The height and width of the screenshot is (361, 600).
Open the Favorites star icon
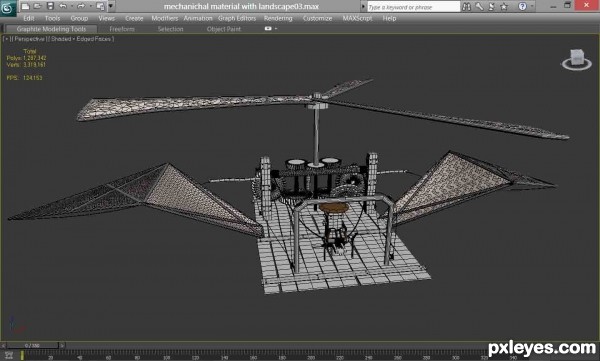[x=504, y=7]
